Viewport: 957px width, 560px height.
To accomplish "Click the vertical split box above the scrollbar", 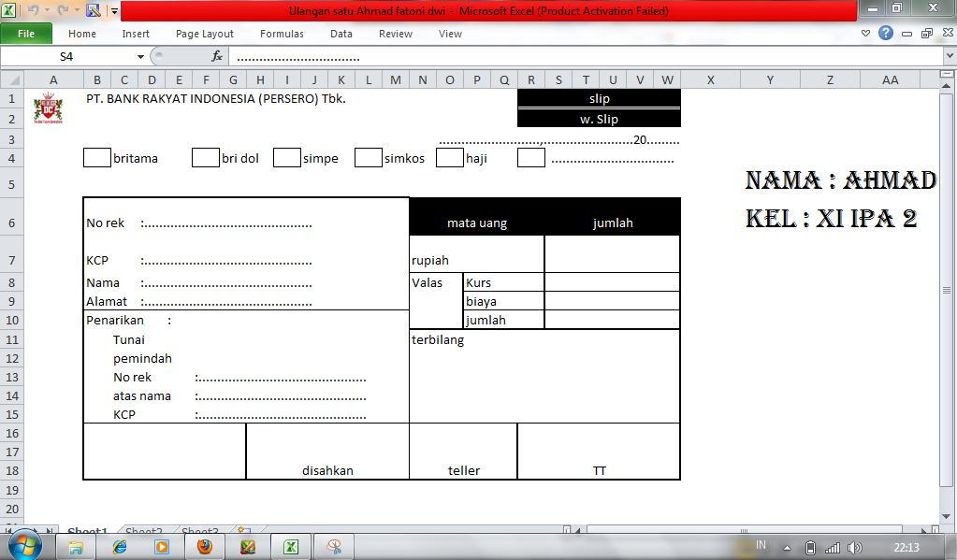I will (946, 74).
